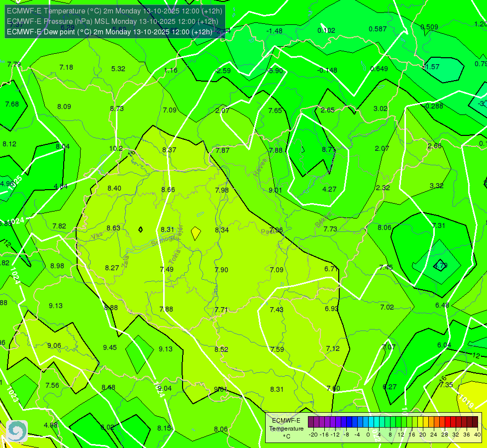Click the darkest red legend swatch near 40
The width and height of the screenshot is (487, 448).
[x=475, y=422]
